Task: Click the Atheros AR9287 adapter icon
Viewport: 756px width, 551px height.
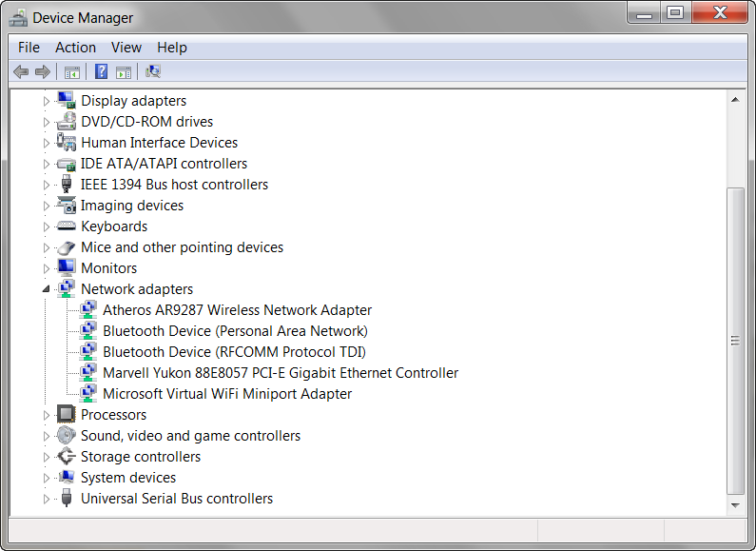Action: coord(87,309)
